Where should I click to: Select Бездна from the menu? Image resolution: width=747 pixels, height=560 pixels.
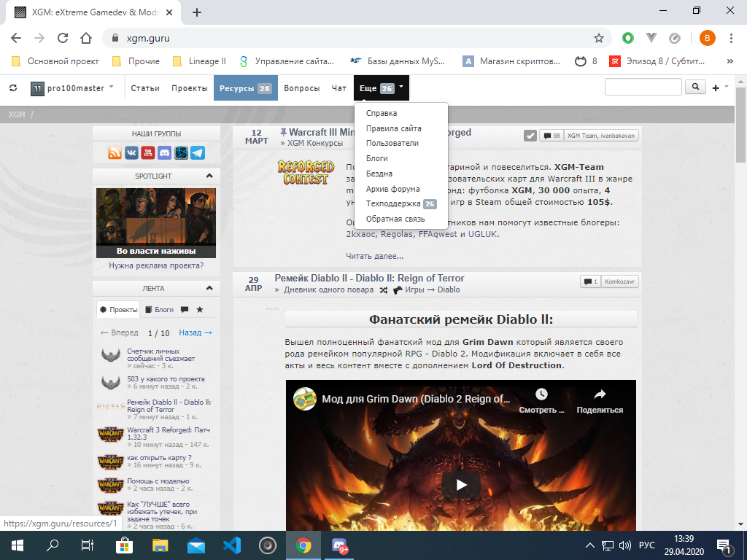(379, 174)
